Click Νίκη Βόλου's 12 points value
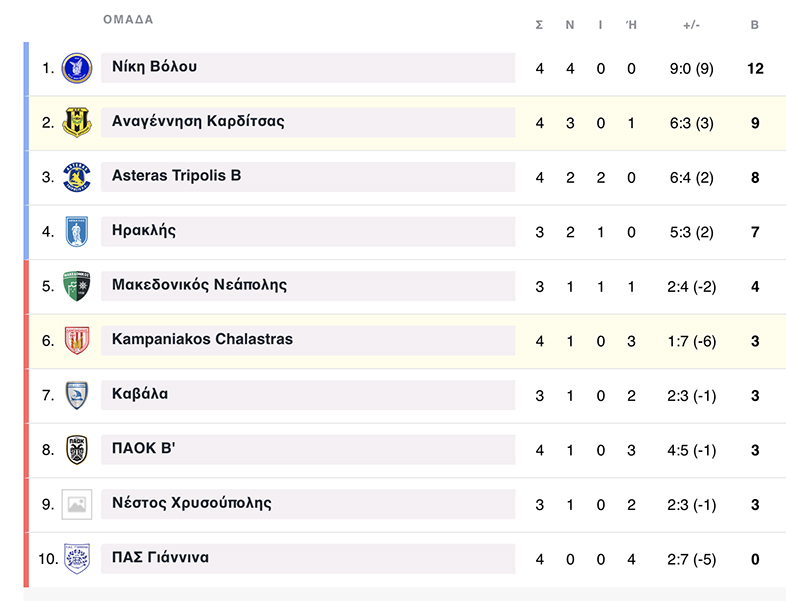This screenshot has width=787, height=601. coord(755,69)
